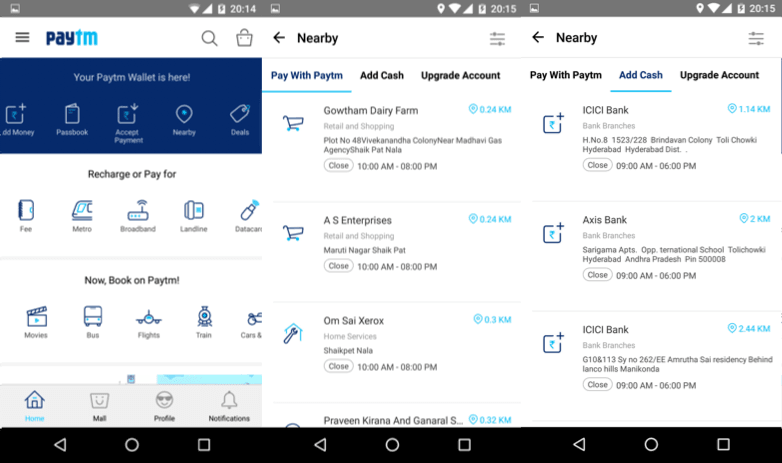Screen dimensions: 782x463
Task: Tap the add cash icon beside Axis Bank
Action: coord(553,232)
